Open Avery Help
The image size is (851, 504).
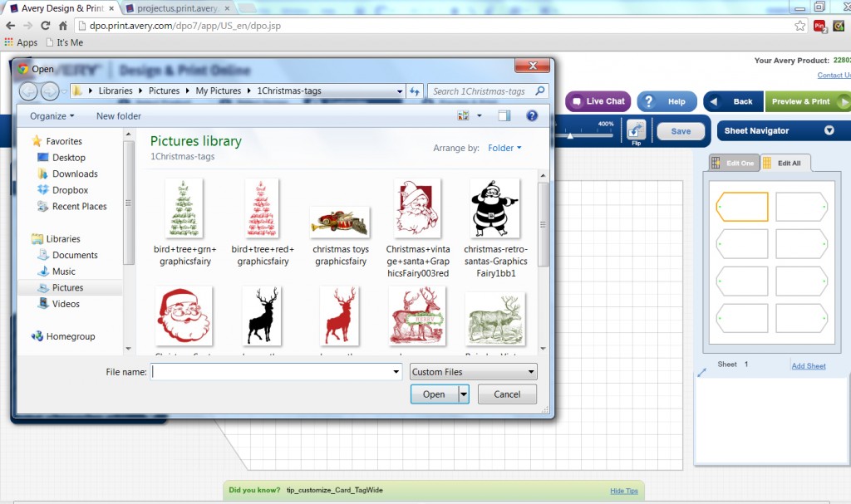click(667, 101)
